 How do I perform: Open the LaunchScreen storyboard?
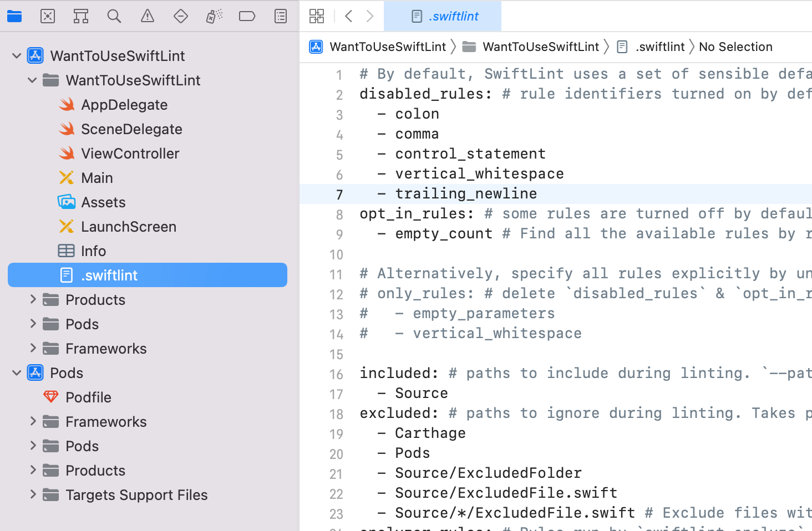[x=148, y=226]
